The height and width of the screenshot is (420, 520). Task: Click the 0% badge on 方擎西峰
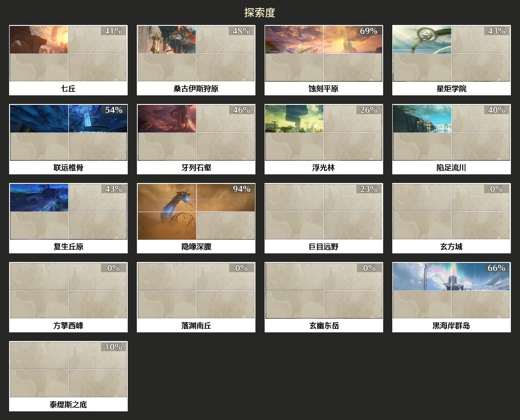click(114, 268)
